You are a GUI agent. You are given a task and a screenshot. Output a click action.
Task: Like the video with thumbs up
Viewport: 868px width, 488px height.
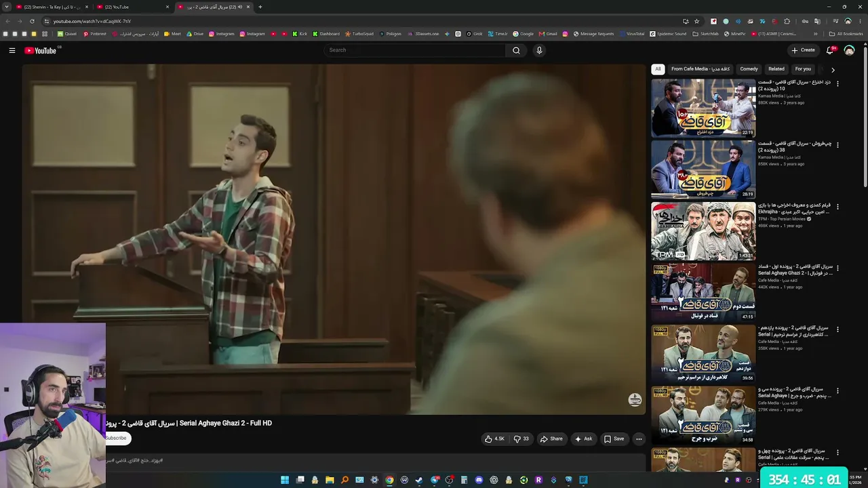(x=494, y=439)
